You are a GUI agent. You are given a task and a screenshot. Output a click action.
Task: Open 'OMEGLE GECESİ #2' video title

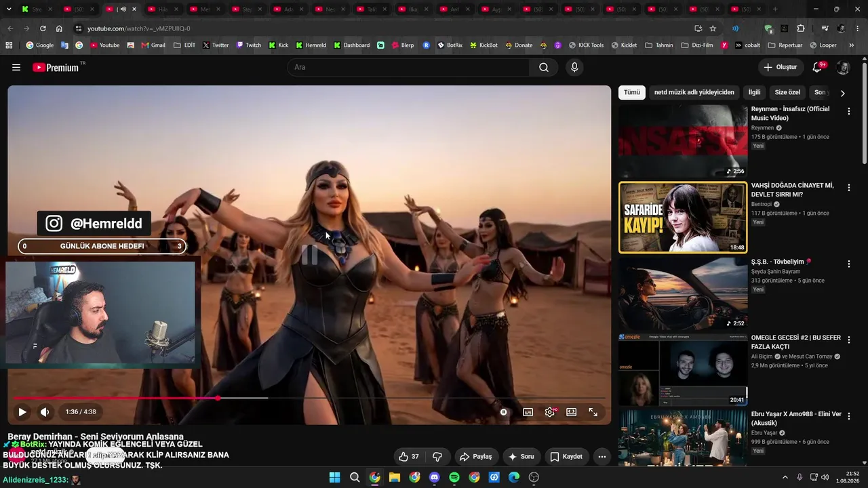coord(796,342)
